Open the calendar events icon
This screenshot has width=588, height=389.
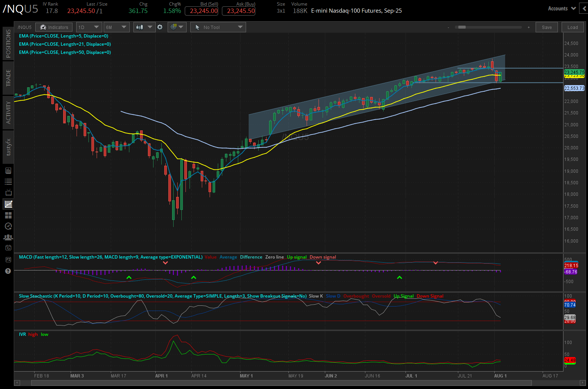[8, 248]
